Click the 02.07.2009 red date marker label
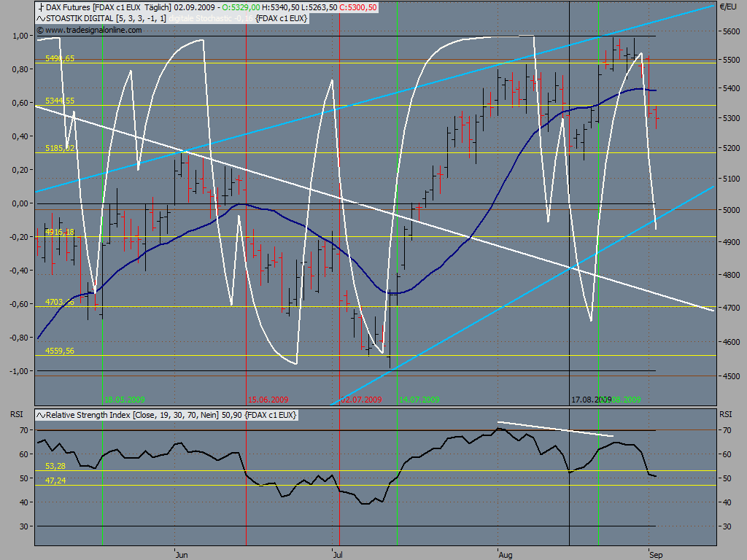This screenshot has width=747, height=560. [x=361, y=400]
